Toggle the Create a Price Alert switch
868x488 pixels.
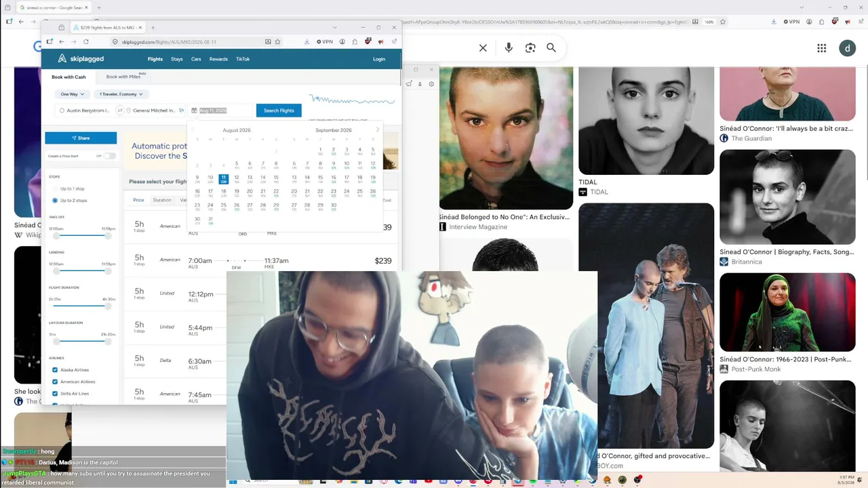[x=108, y=156]
